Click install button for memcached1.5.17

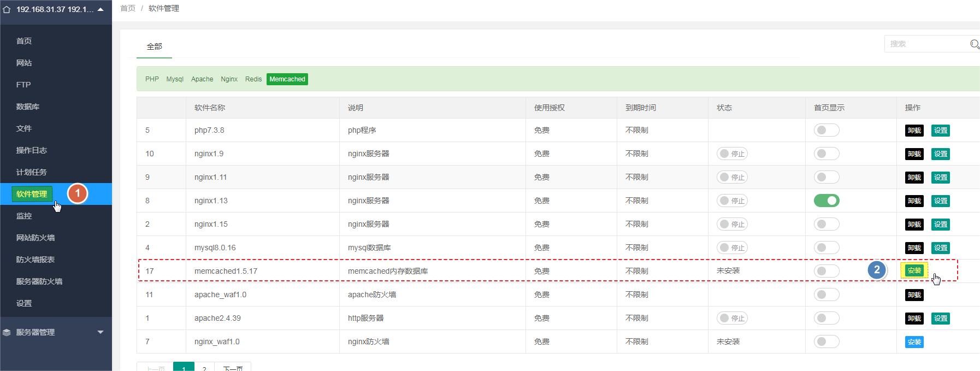point(914,270)
